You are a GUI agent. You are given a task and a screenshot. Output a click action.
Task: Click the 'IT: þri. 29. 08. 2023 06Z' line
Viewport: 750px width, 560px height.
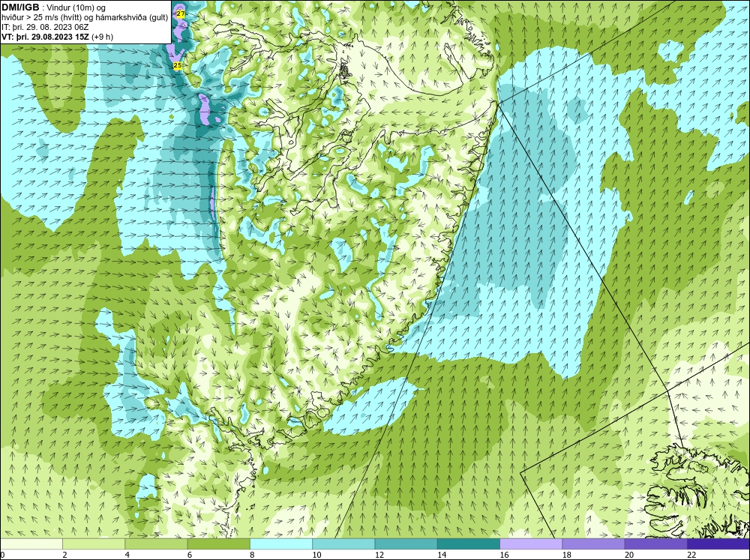(45, 27)
